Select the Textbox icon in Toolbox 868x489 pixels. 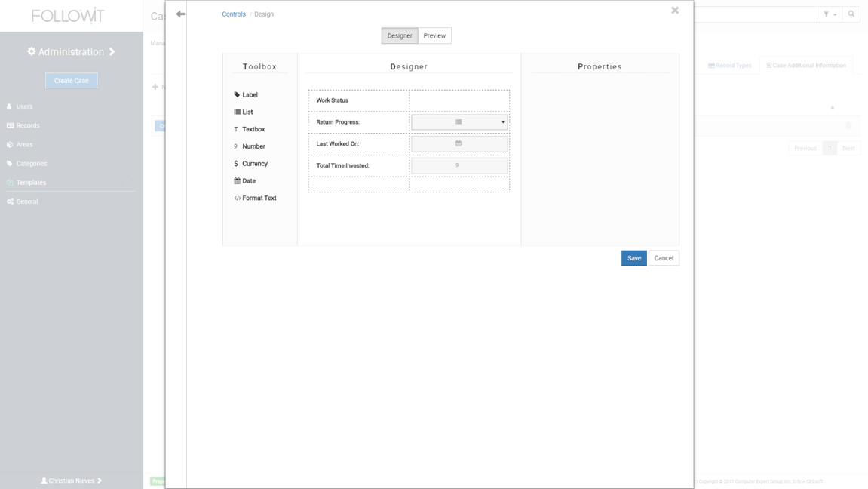pyautogui.click(x=236, y=129)
